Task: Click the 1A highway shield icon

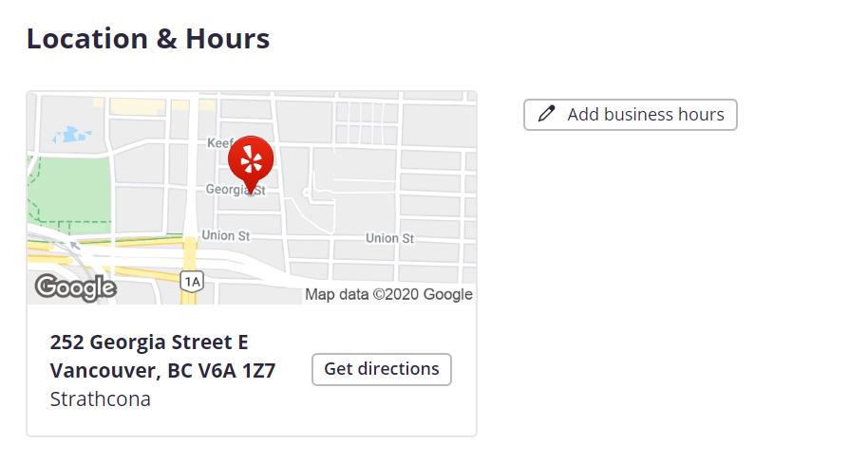Action: click(193, 280)
